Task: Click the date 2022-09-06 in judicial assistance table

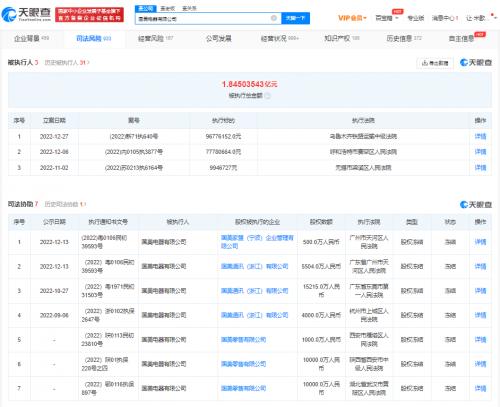Action: click(54, 315)
